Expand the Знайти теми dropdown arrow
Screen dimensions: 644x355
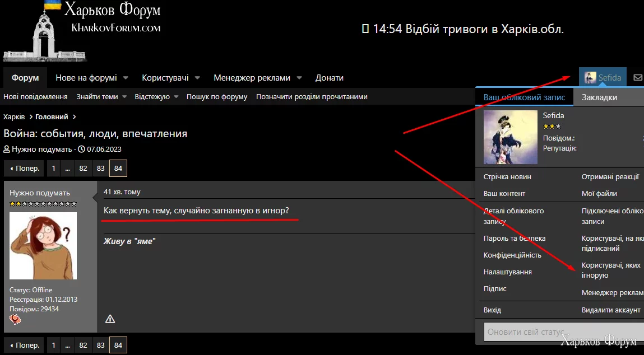(x=125, y=97)
